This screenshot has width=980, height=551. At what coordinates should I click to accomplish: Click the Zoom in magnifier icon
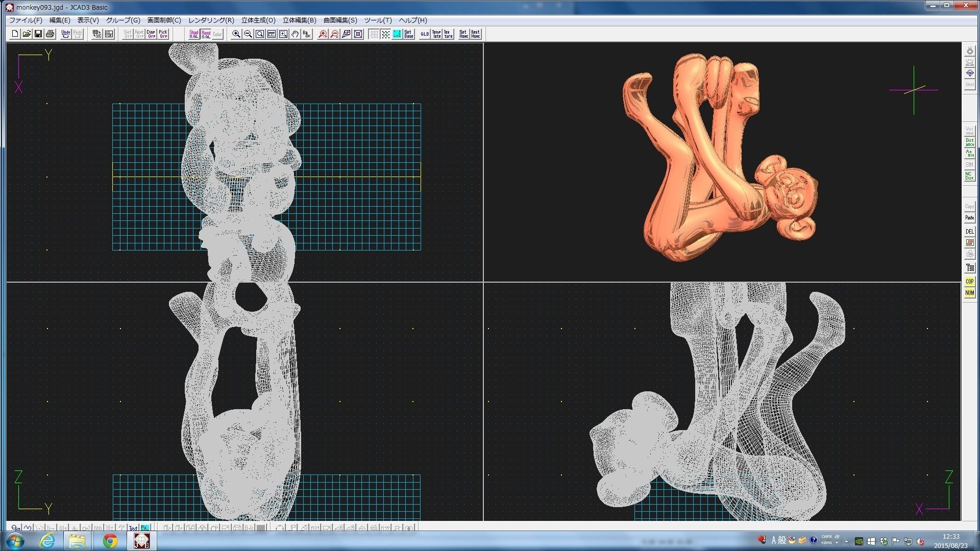(236, 34)
